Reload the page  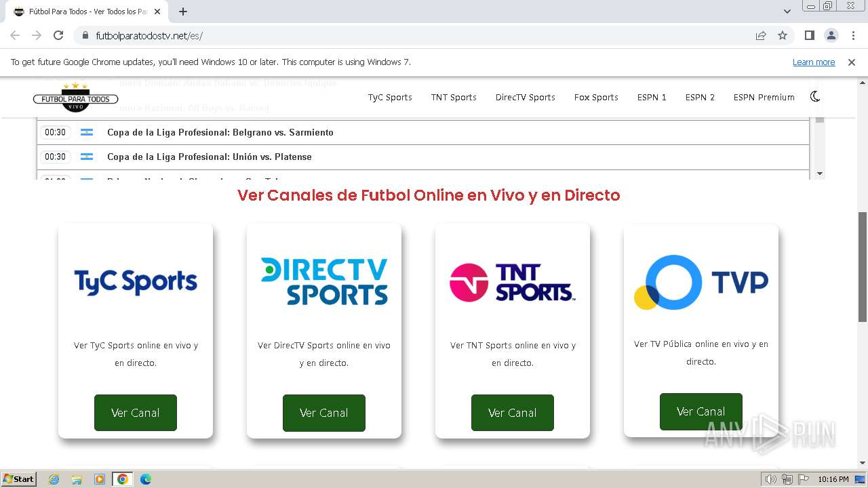pos(58,35)
